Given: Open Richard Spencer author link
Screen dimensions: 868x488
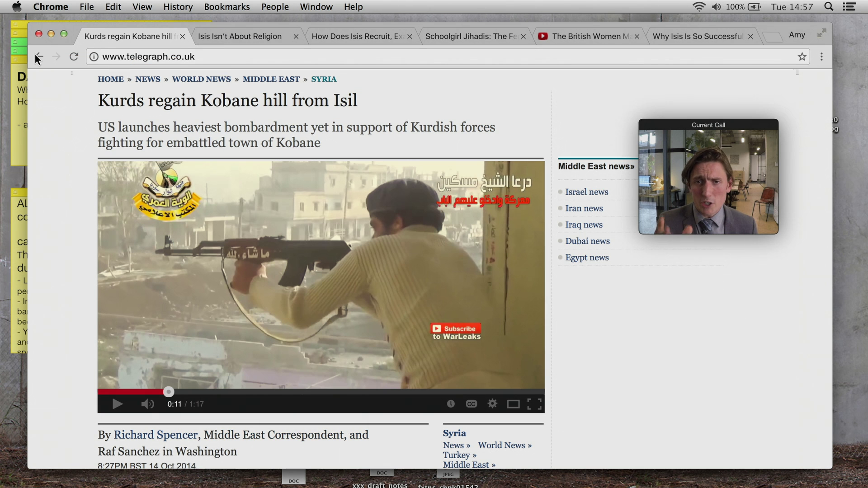Looking at the screenshot, I should 156,435.
